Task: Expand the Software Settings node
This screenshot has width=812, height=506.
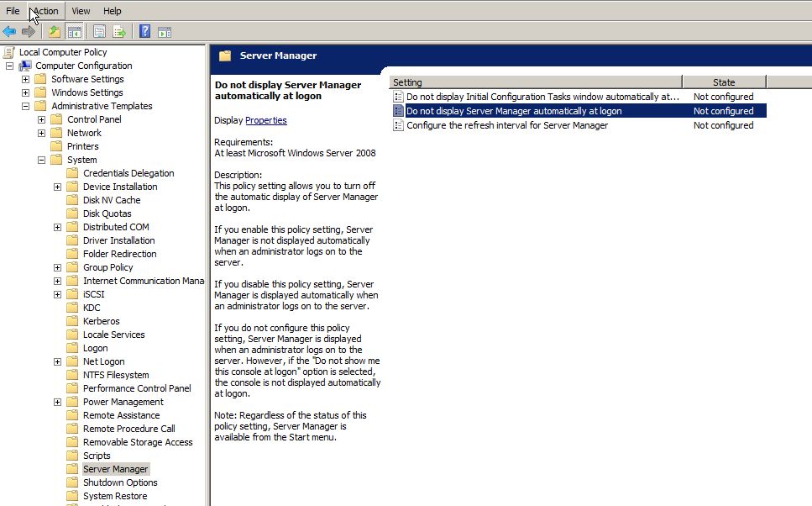Action: click(x=25, y=79)
